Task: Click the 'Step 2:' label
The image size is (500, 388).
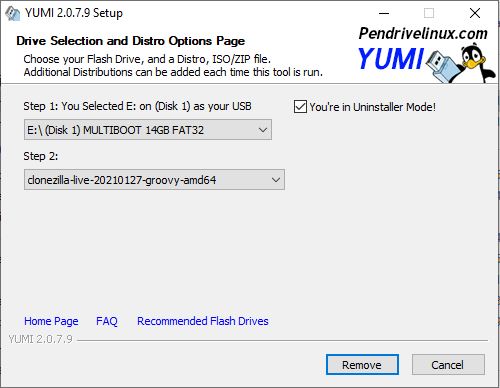Action: tap(40, 156)
